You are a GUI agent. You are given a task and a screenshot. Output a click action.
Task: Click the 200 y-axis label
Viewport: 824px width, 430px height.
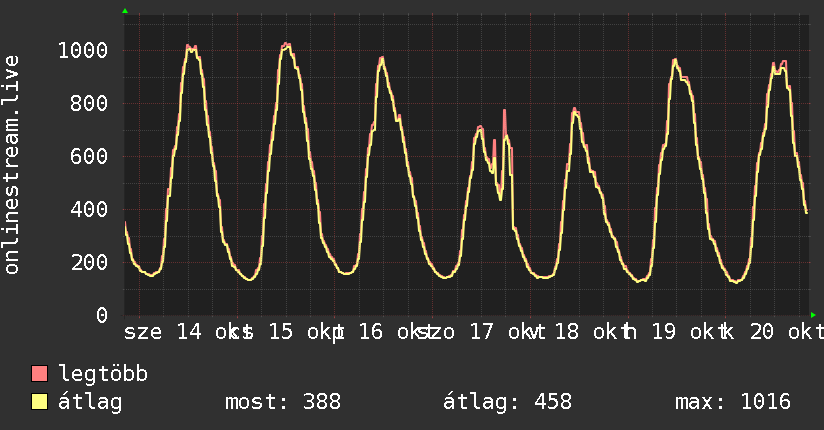pos(89,262)
